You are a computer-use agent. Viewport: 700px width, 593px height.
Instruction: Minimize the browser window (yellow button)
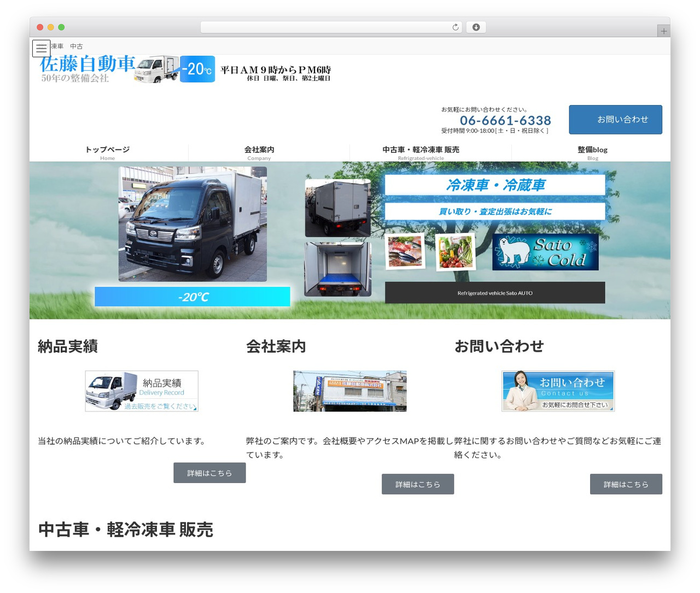(51, 27)
